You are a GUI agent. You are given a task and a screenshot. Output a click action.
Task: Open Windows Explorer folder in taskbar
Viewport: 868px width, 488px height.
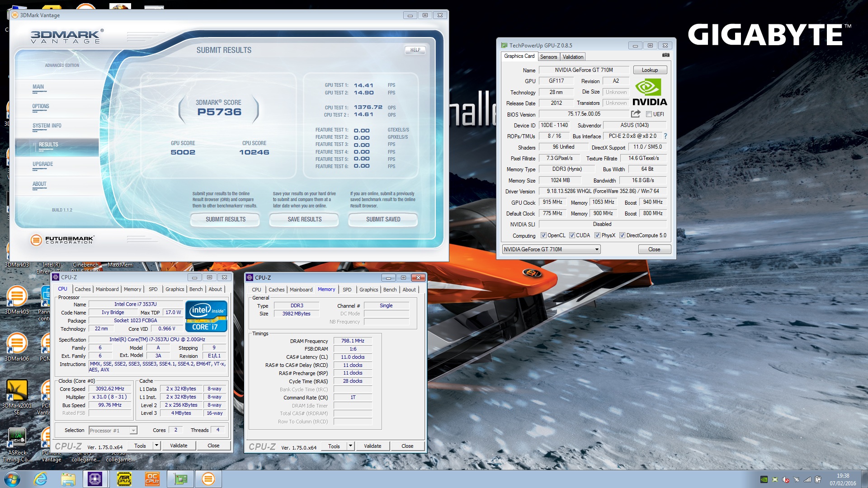[68, 479]
